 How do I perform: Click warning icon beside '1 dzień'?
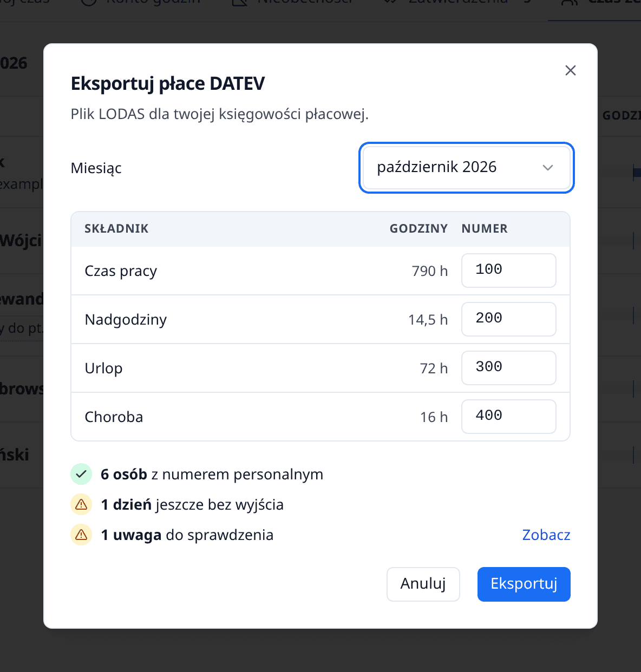[x=81, y=504]
